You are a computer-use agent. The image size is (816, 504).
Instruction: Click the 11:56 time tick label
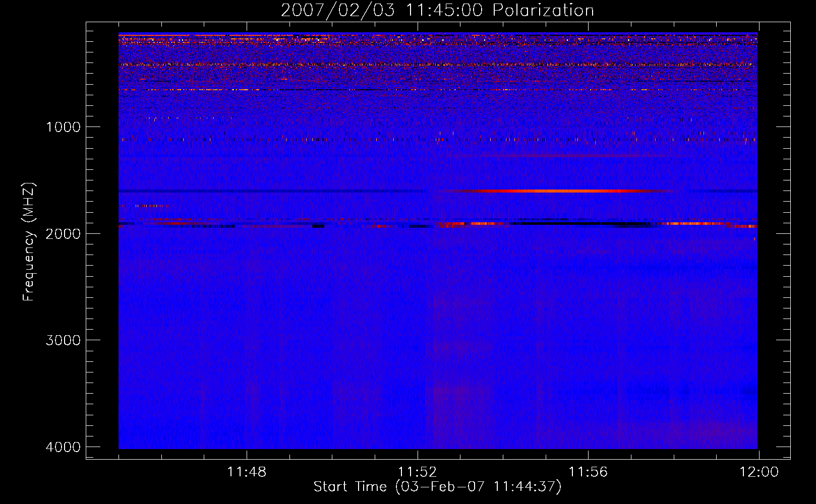pyautogui.click(x=588, y=472)
